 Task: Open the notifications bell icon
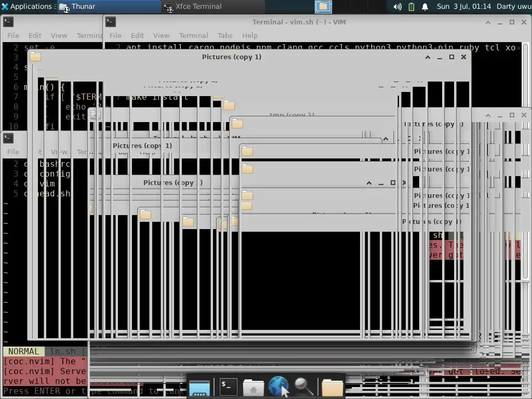(425, 6)
